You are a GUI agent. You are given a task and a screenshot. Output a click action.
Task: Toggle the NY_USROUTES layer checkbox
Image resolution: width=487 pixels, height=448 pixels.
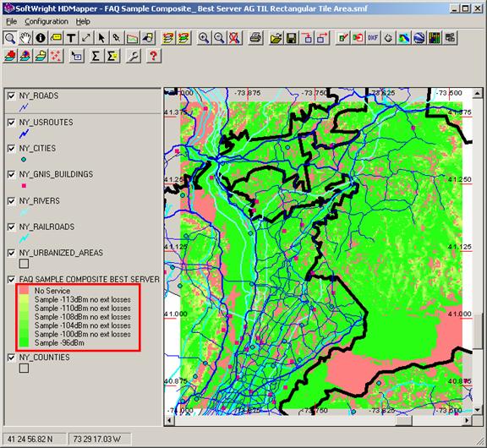(11, 123)
